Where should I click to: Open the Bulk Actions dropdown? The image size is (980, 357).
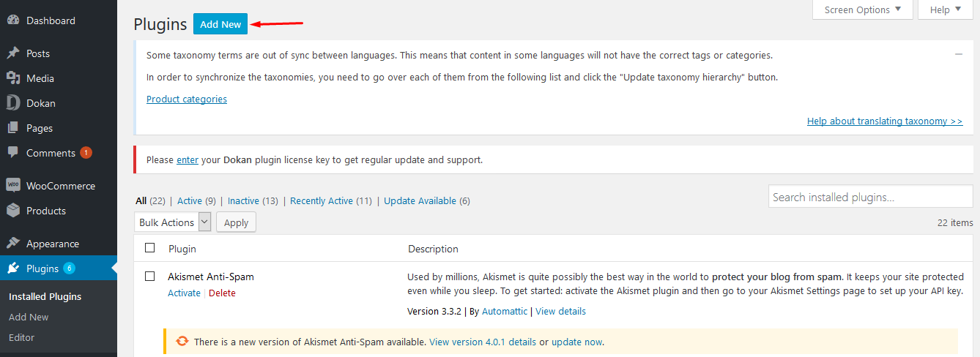coord(173,222)
